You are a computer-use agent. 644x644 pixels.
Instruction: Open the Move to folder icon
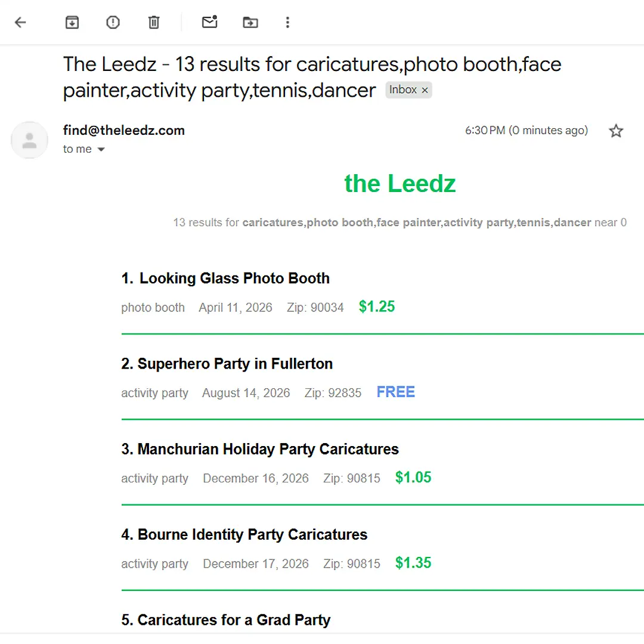250,23
